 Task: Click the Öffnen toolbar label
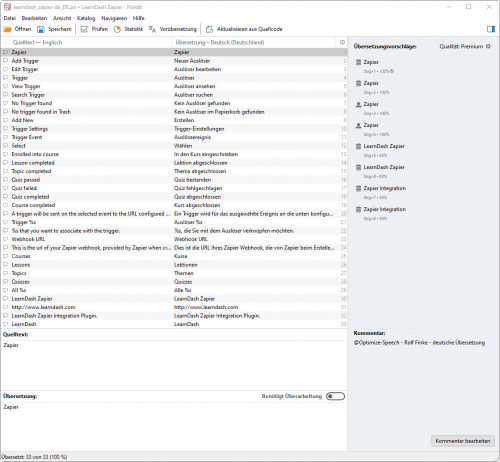[23, 29]
